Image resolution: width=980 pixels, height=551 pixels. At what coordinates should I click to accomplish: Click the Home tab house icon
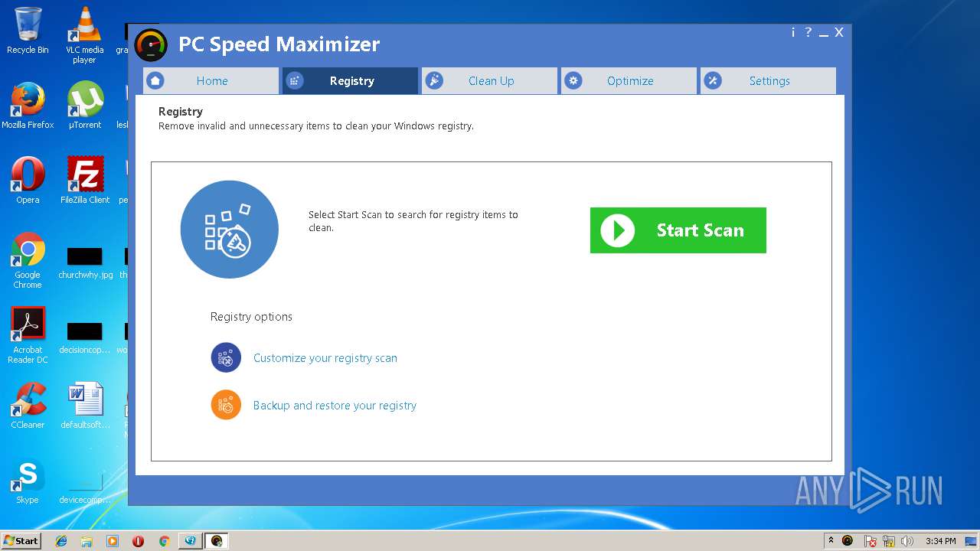tap(155, 80)
